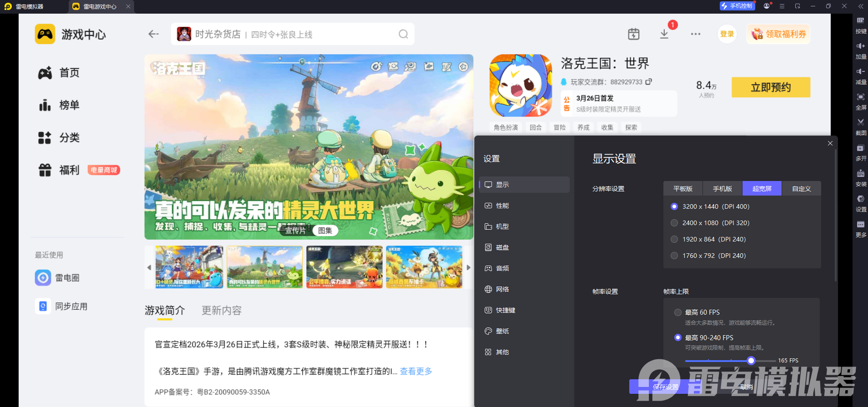Open 分类 categories page
868x407 pixels.
click(x=59, y=137)
